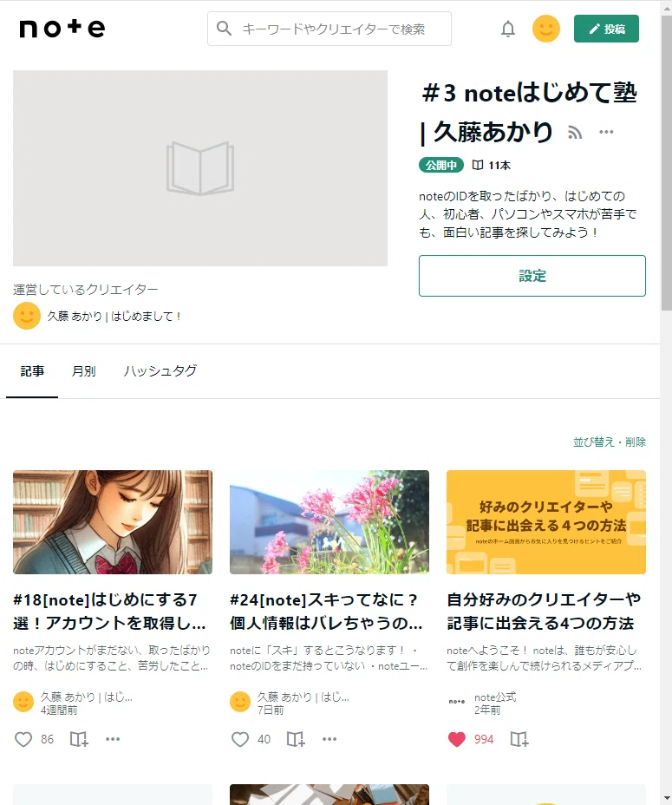
Task: Click the green 投稿 post button
Action: point(606,29)
